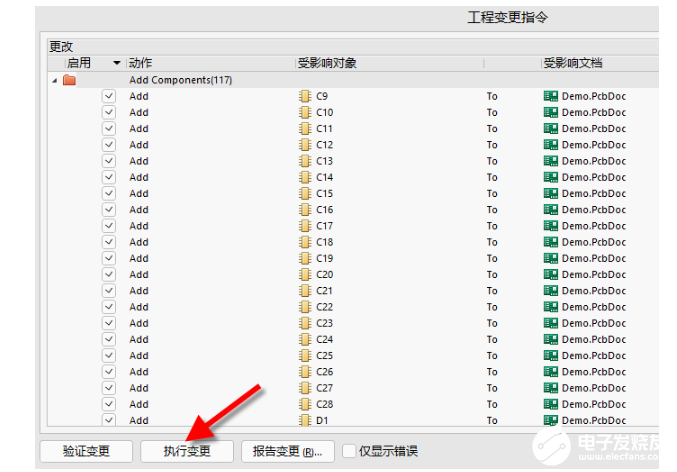This screenshot has height=472, width=677.
Task: Click the PcbDoc icon in the C26 row
Action: click(x=550, y=372)
